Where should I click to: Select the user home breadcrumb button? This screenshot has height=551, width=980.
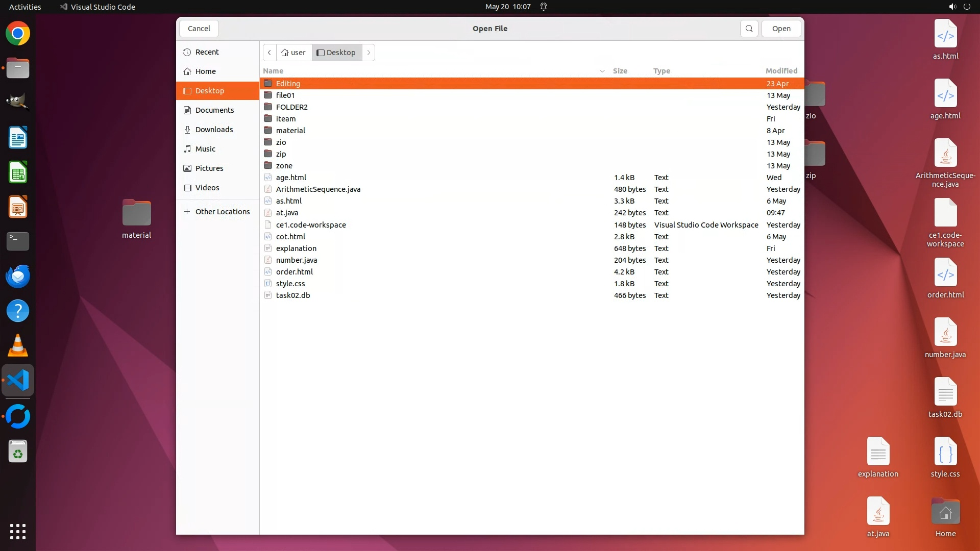294,53
